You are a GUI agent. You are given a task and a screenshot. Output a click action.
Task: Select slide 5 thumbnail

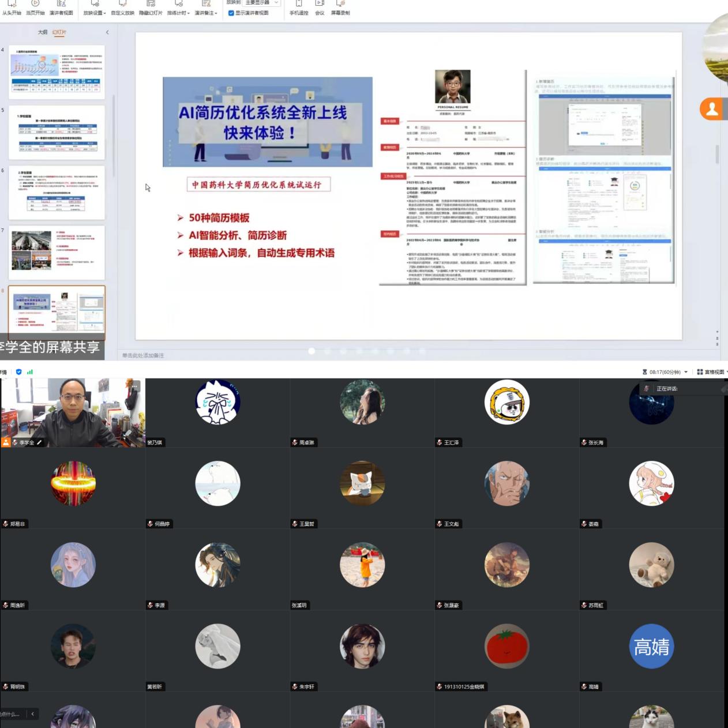(57, 132)
